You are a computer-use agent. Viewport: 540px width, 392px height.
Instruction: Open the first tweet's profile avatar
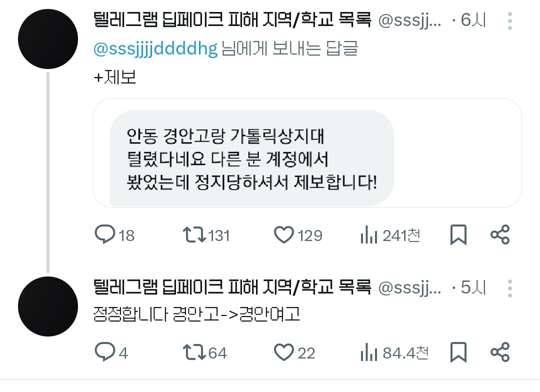pos(48,39)
